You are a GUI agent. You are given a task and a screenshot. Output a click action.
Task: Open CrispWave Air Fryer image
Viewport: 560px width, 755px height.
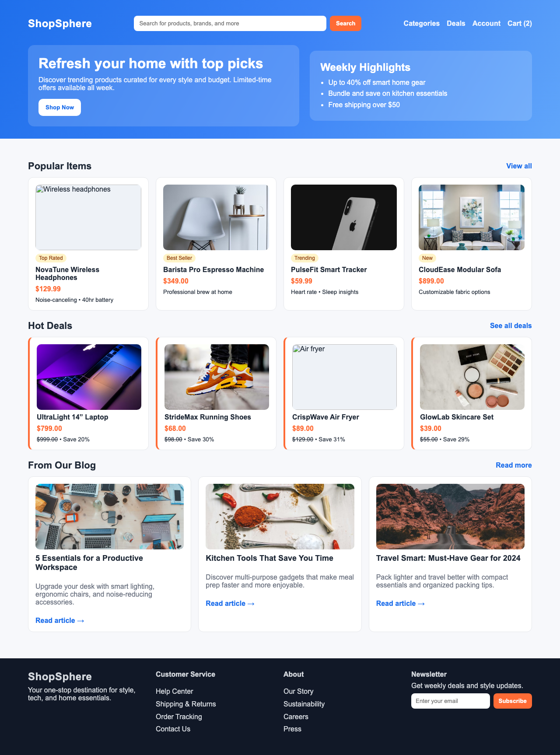tap(344, 377)
